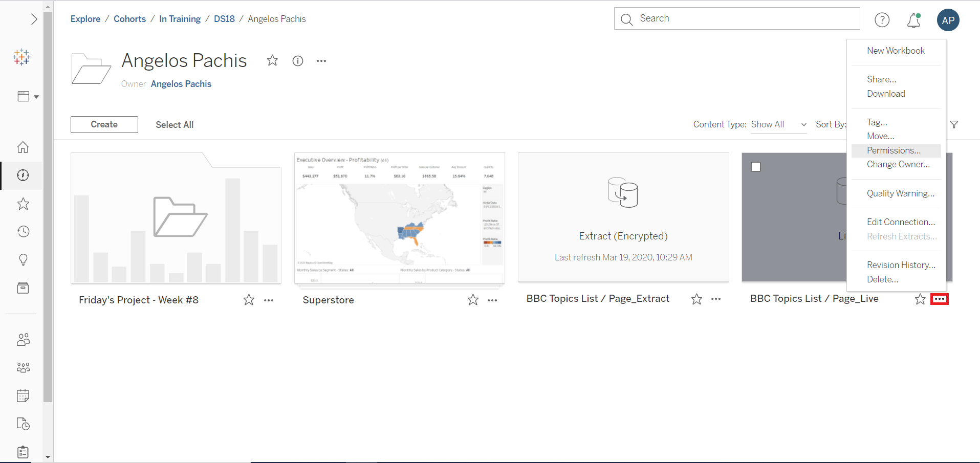
Task: Open Help via the question mark icon
Action: 882,19
